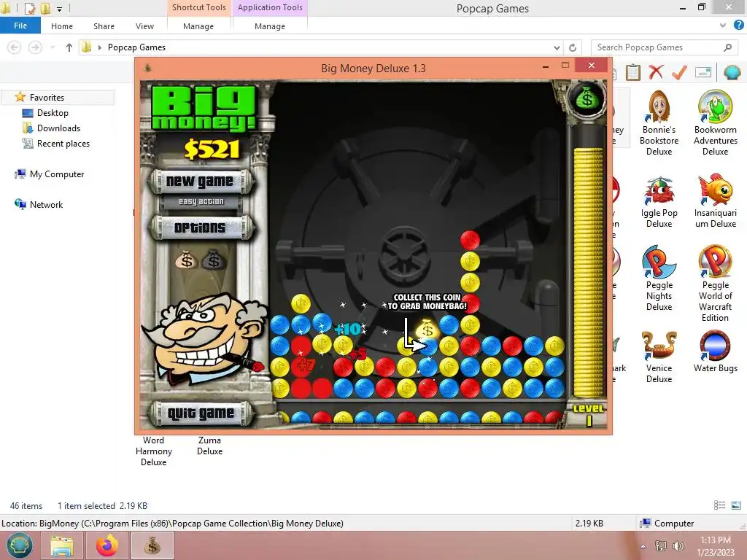Click the easy action mode label

(201, 201)
